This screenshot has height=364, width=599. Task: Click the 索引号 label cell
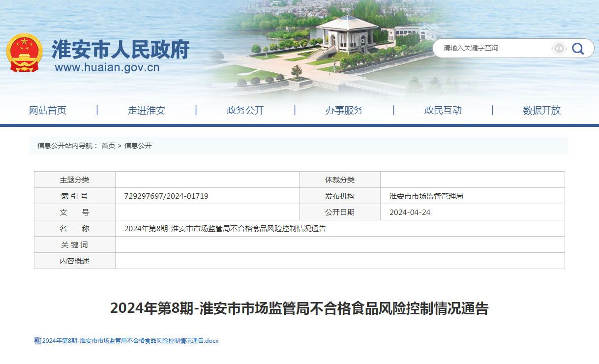75,196
